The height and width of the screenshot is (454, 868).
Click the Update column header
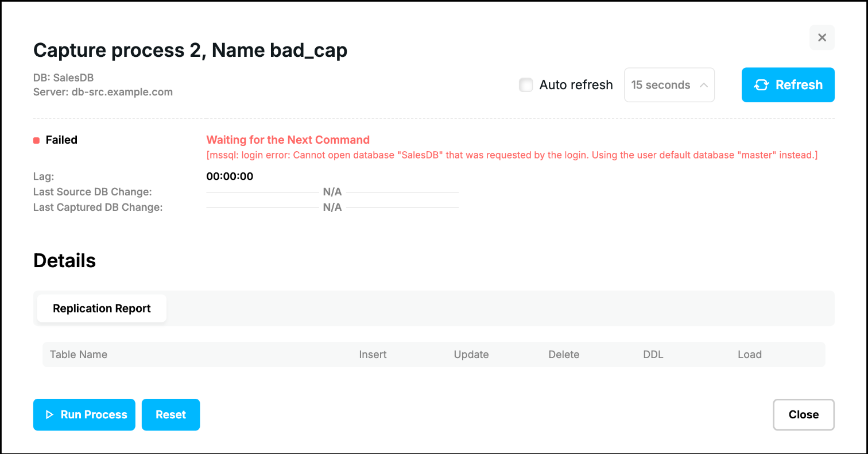(471, 355)
